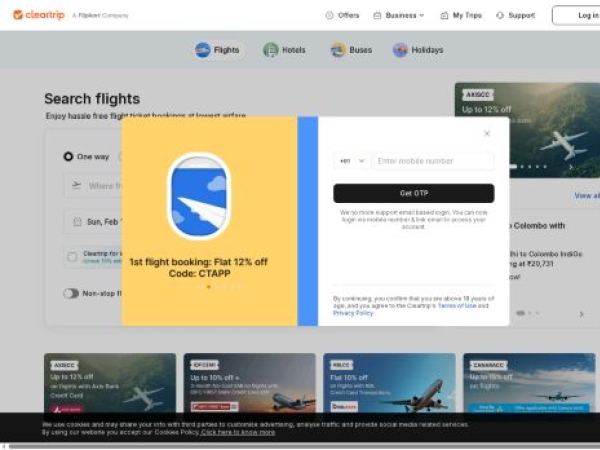
Task: Click the Business briefcase icon
Action: (377, 16)
